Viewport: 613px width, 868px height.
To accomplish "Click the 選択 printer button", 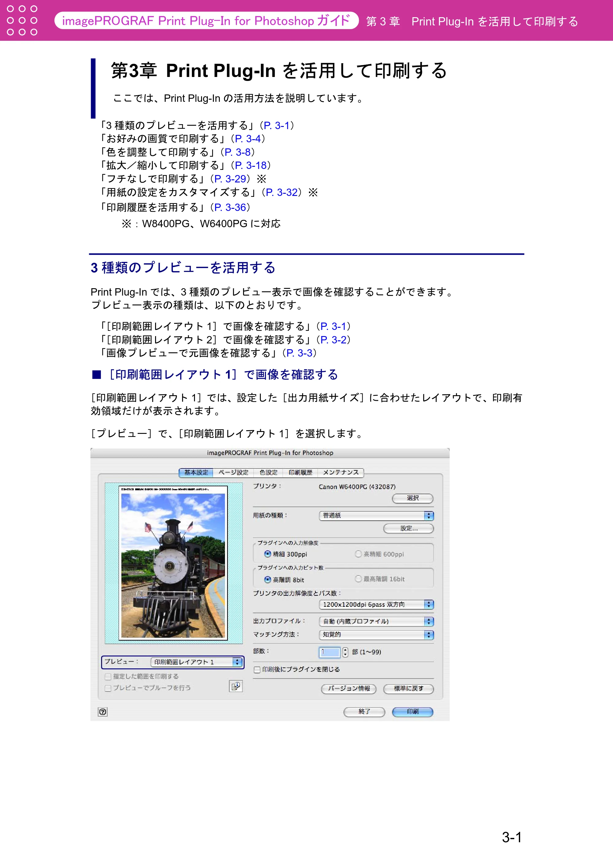I will coord(413,498).
